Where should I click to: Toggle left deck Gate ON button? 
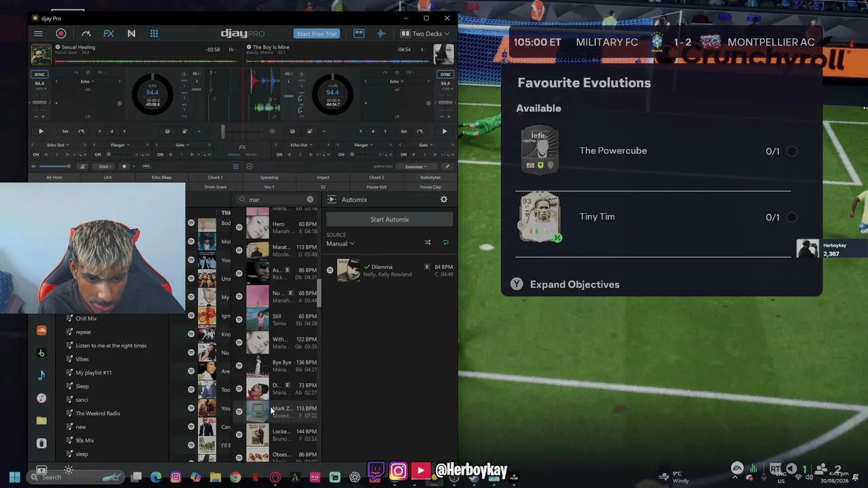pos(160,155)
